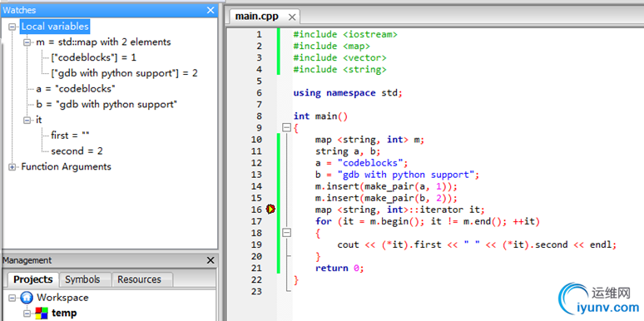Click the temp project colored icon
This screenshot has height=321, width=644.
tap(41, 314)
